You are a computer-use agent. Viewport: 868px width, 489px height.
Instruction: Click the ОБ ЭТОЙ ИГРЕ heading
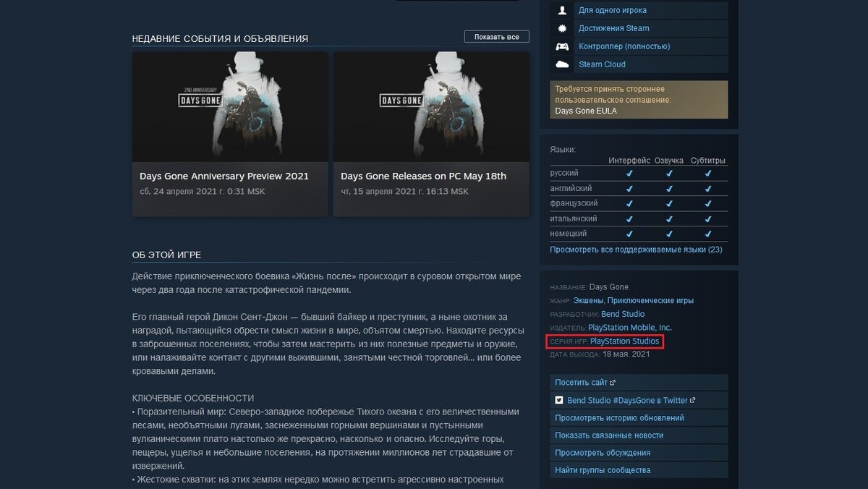coord(166,255)
